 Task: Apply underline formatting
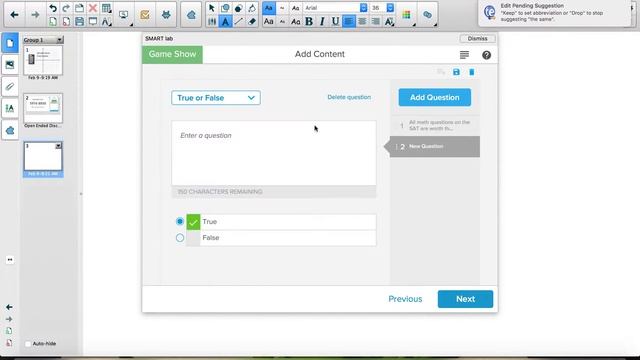(335, 22)
